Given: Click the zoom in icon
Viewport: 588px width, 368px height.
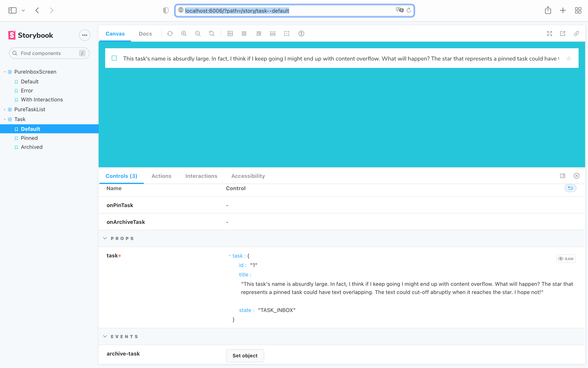Looking at the screenshot, I should (184, 34).
